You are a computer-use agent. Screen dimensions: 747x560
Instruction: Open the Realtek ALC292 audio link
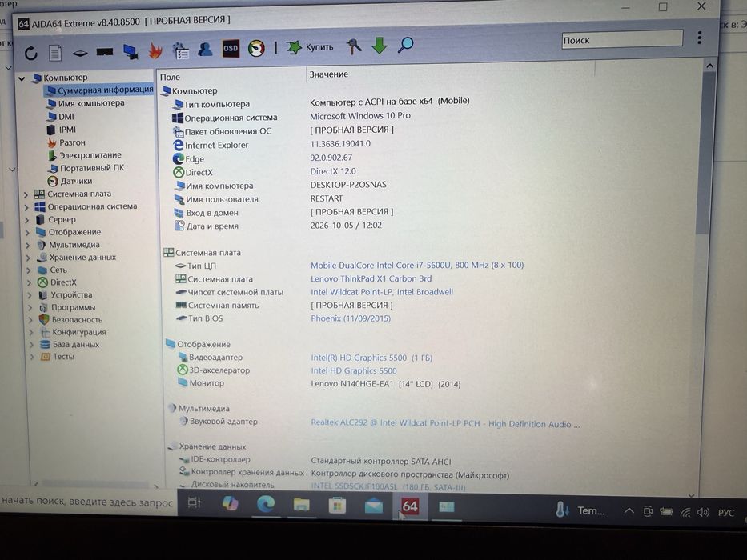[445, 423]
